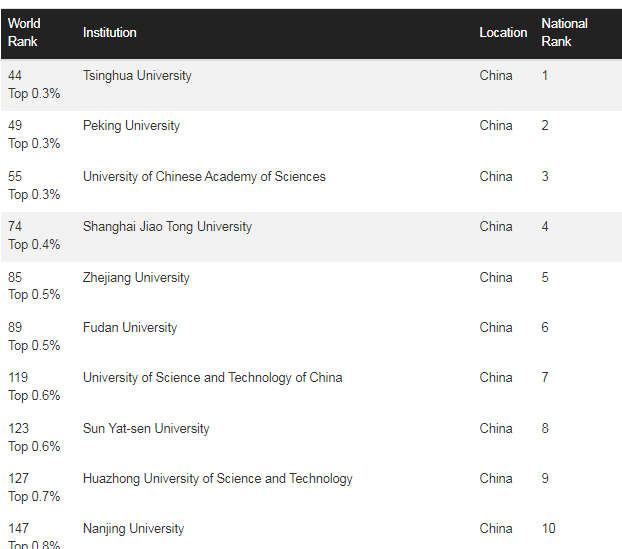Screen dimensions: 622x549
Task: Select Fudan University in the list
Action: [x=130, y=328]
